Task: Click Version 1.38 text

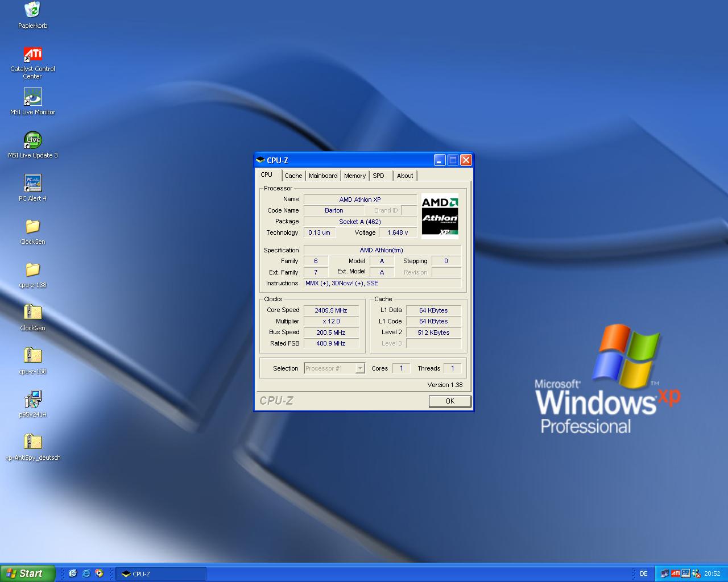Action: click(x=445, y=385)
